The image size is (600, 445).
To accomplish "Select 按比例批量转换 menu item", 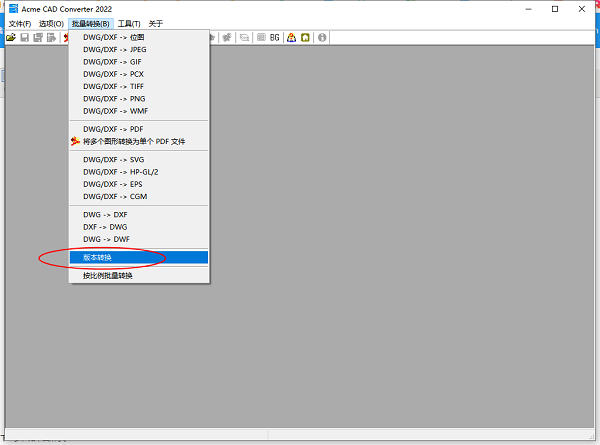I will [x=139, y=275].
